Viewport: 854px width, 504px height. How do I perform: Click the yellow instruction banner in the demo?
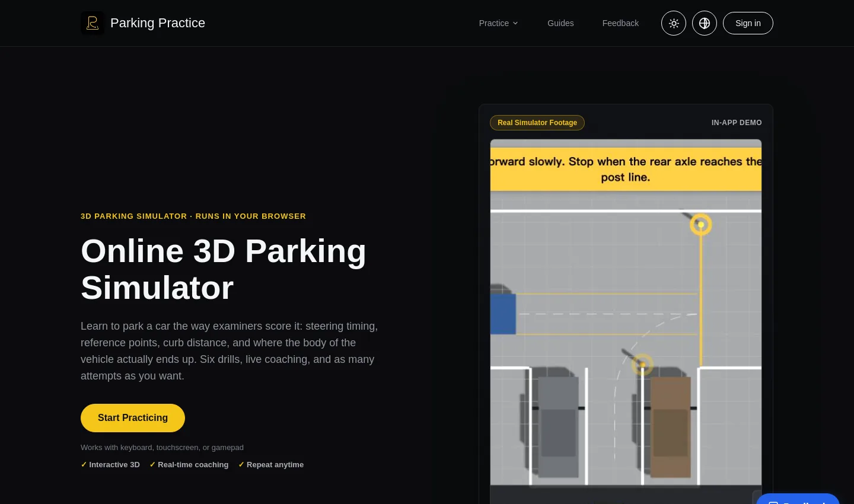coord(626,169)
